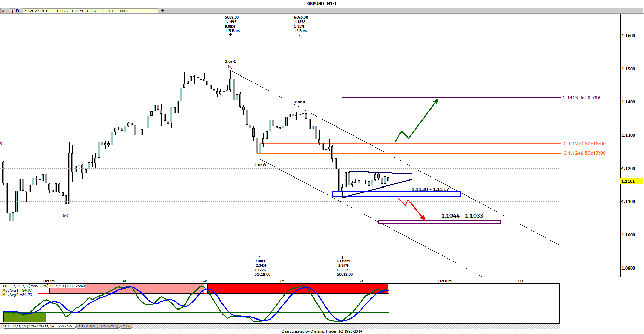Image resolution: width=644 pixels, height=334 pixels.
Task: Select the current price tag 1.1161
Action: coord(632,181)
